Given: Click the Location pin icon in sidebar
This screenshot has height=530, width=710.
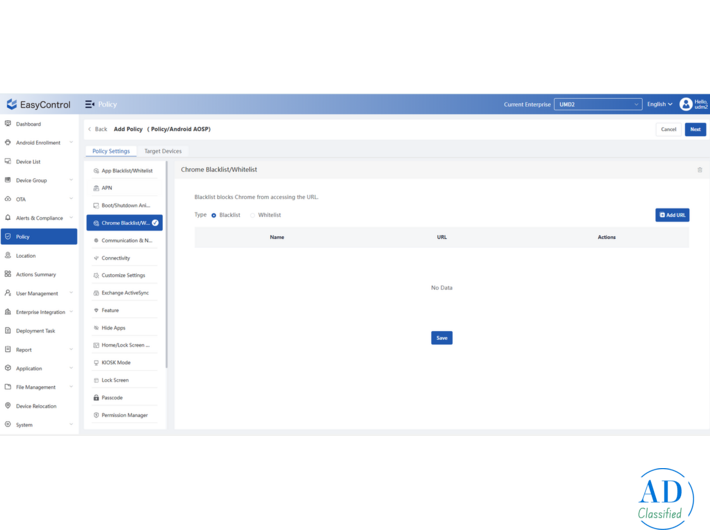Looking at the screenshot, I should point(8,255).
